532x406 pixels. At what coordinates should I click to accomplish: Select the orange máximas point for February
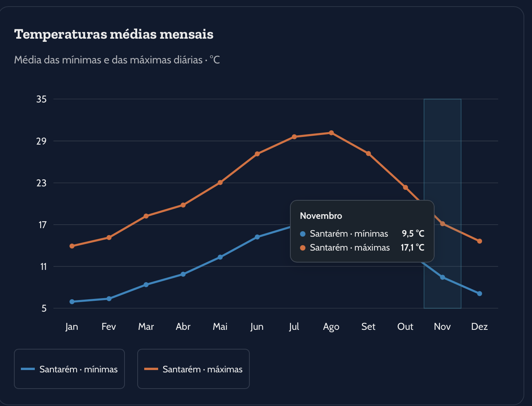point(109,237)
